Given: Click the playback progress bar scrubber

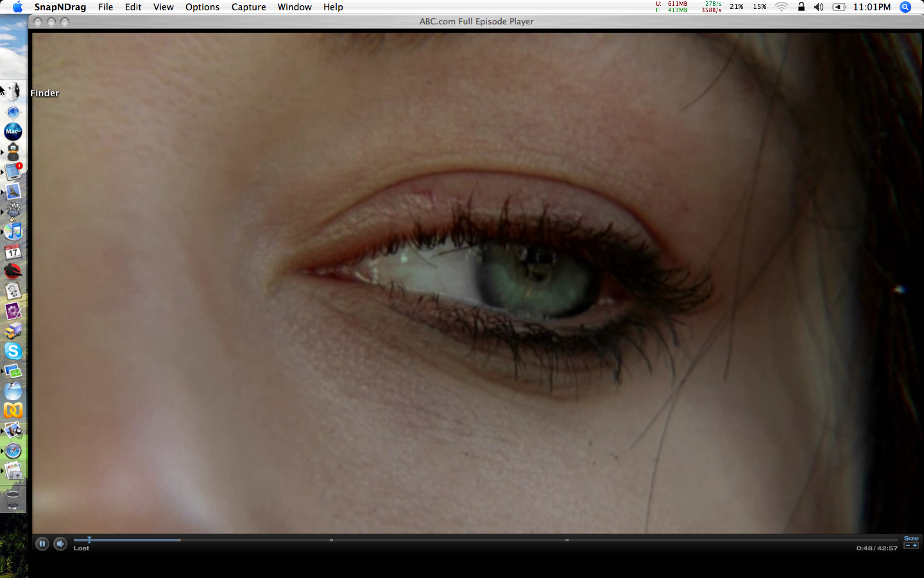Looking at the screenshot, I should (89, 539).
